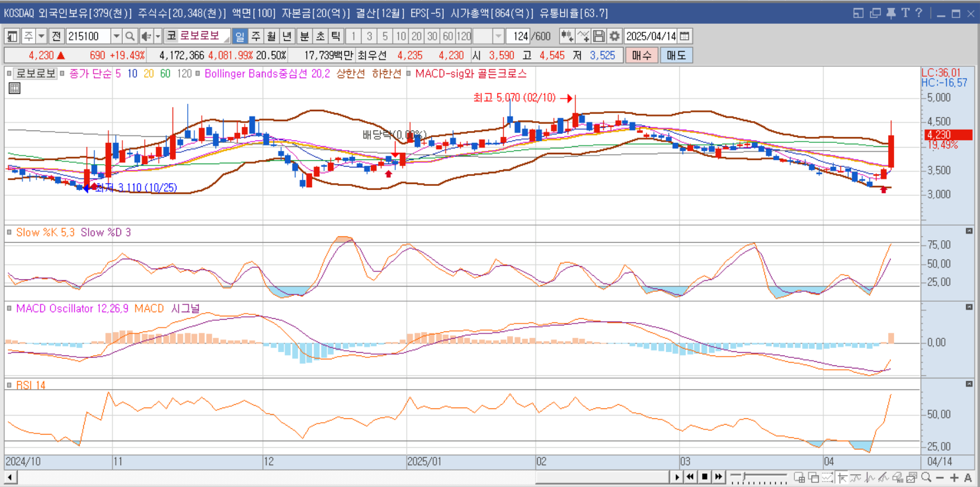Click the panel layout icon at toolbar start
The image size is (980, 487).
pos(12,36)
